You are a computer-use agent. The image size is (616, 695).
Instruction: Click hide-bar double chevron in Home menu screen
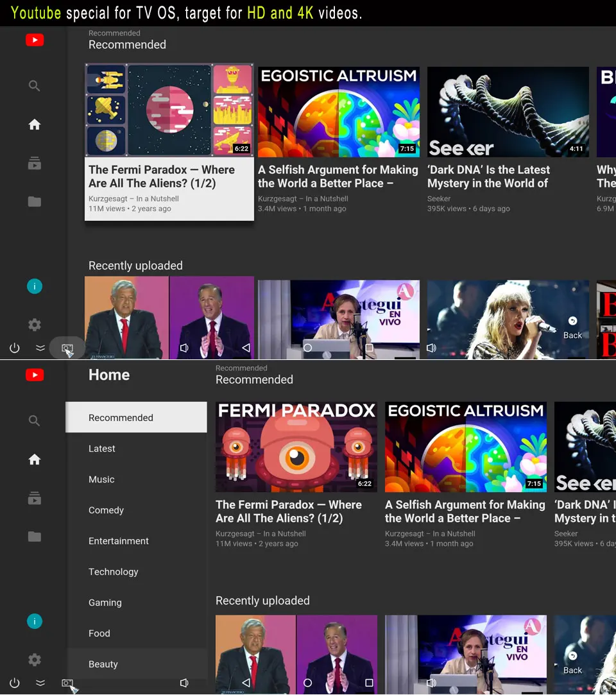40,683
